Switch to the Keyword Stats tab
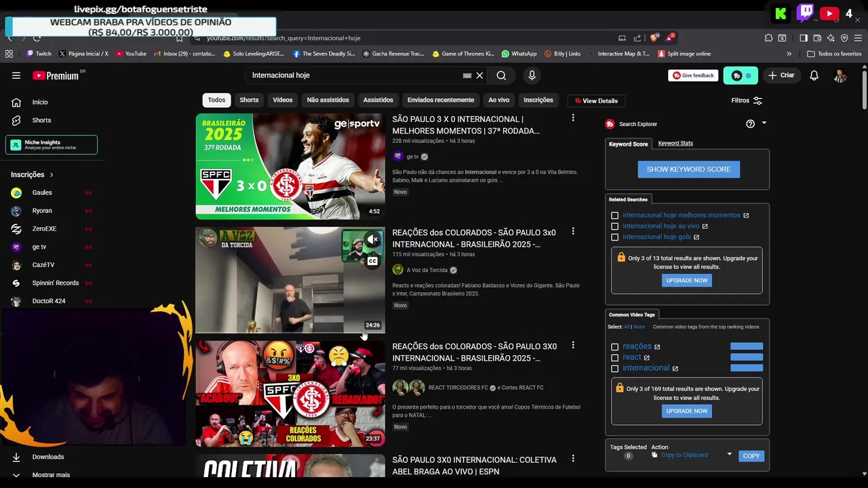This screenshot has width=868, height=488. pos(675,143)
